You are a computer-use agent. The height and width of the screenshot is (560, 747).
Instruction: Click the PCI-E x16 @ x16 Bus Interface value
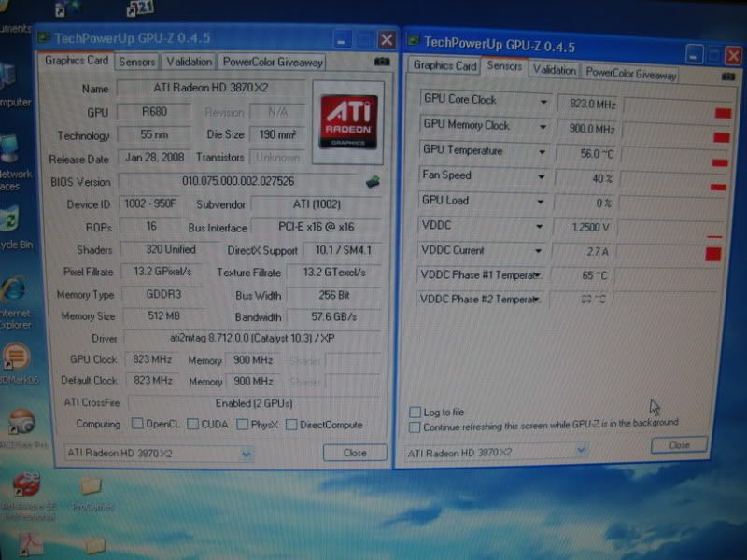[316, 227]
